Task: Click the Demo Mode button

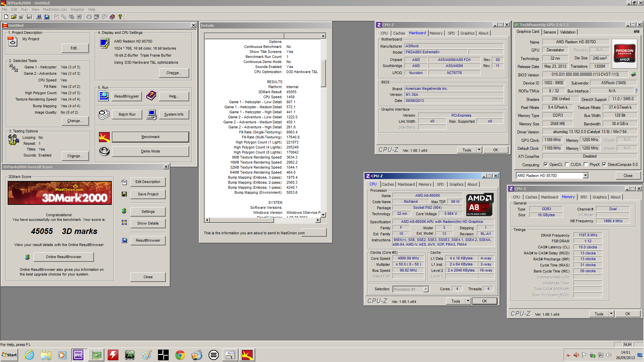Action: [x=150, y=152]
